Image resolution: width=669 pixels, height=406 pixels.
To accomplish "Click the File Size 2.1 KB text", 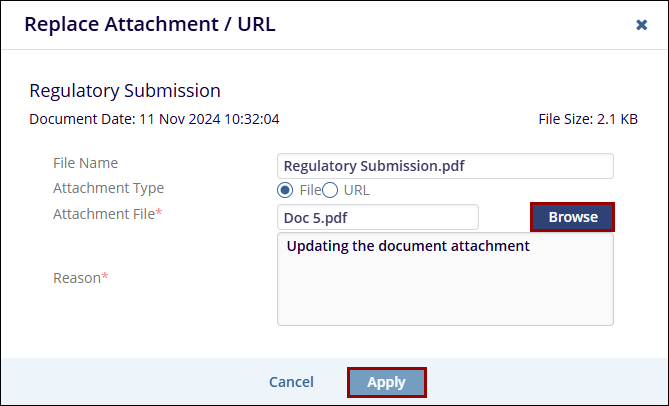I will point(587,119).
